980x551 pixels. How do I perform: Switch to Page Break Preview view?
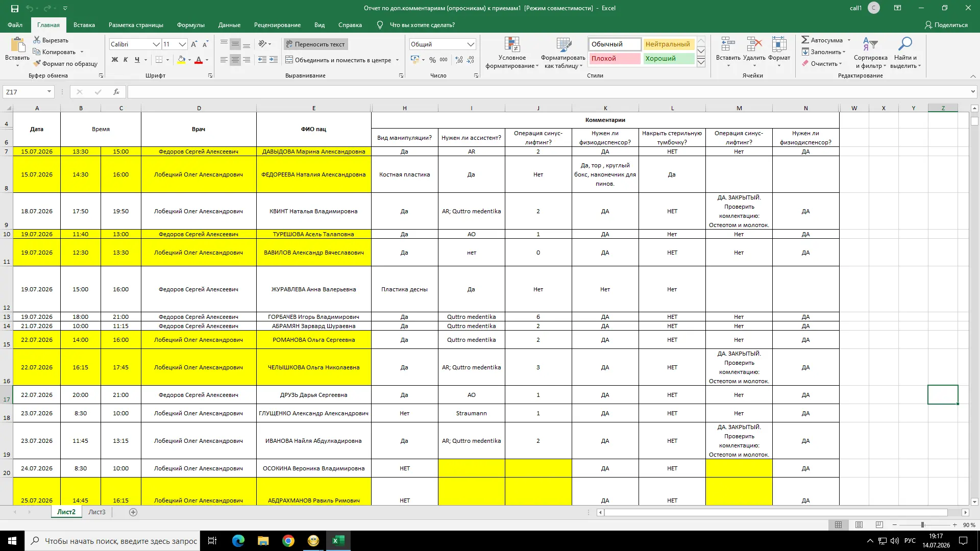(879, 525)
